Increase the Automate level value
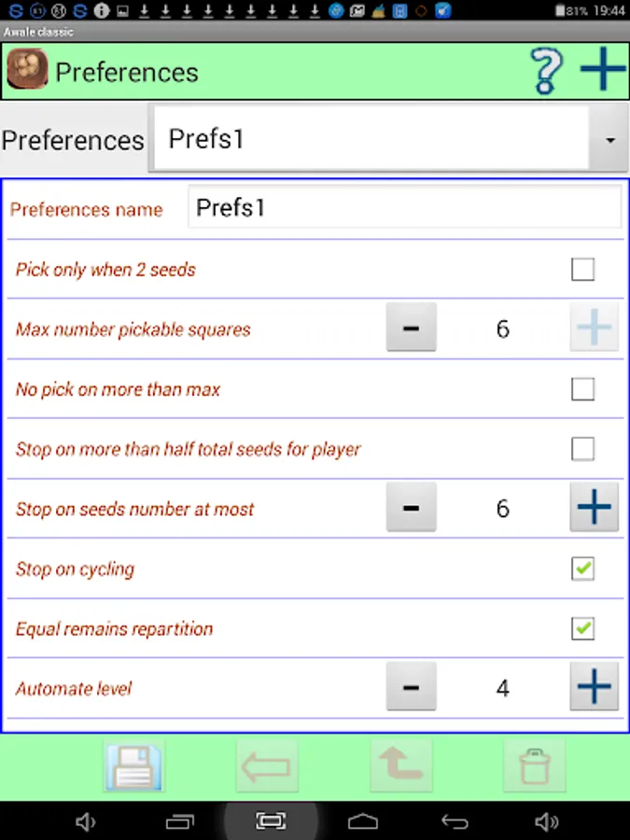The height and width of the screenshot is (840, 630). 594,689
